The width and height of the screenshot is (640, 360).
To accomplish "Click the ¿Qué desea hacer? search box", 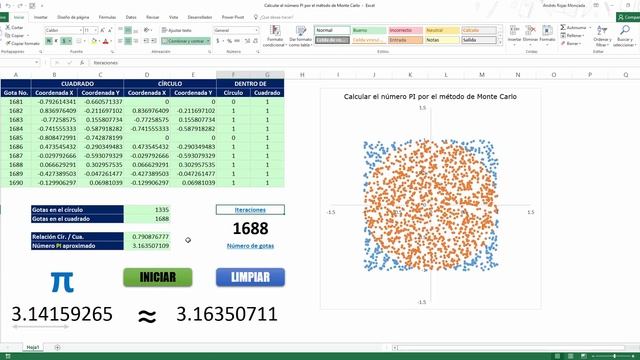I will click(273, 17).
